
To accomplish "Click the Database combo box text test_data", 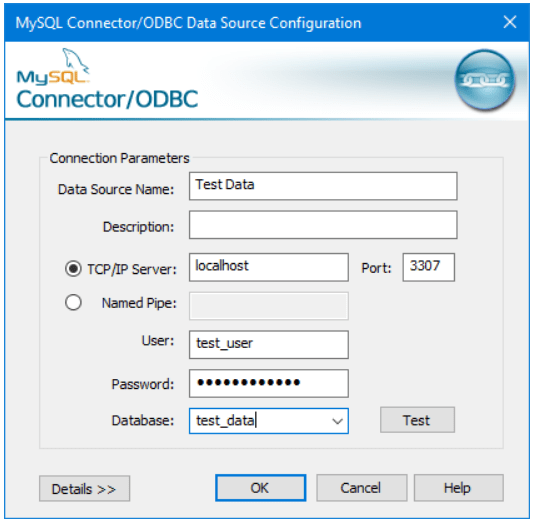I will [225, 421].
